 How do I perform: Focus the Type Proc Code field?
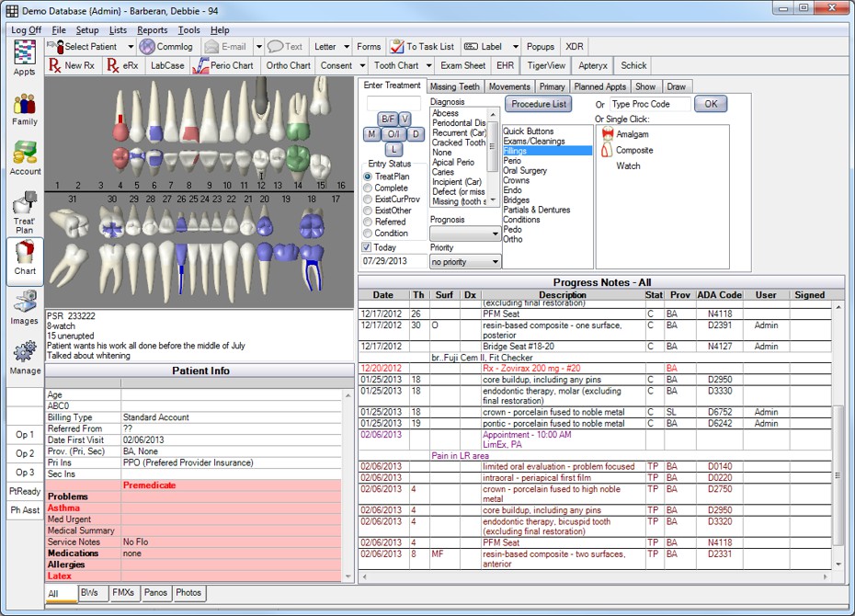pos(650,104)
